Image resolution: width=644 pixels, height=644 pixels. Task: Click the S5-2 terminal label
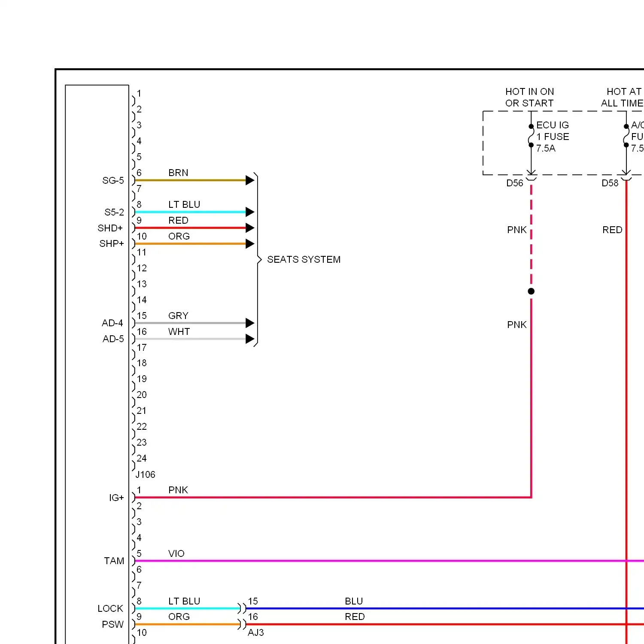click(114, 212)
